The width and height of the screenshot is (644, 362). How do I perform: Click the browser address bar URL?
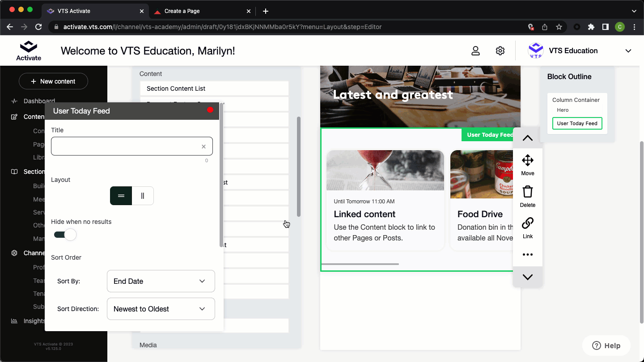tap(222, 27)
